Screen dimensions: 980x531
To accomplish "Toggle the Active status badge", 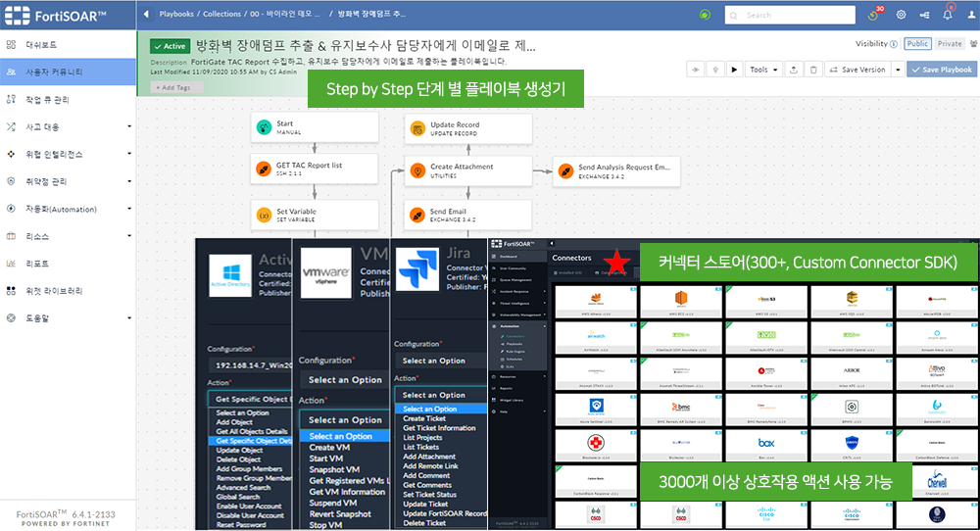I will pos(170,46).
